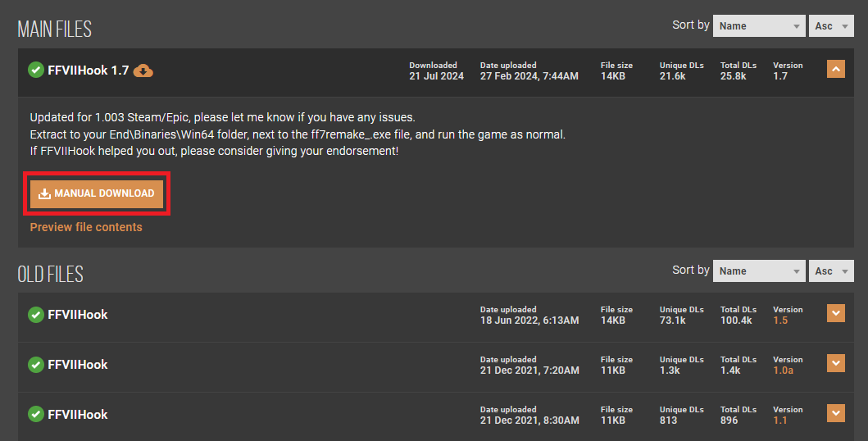The image size is (868, 441).
Task: Click the MAIN FILES heading
Action: click(x=54, y=29)
